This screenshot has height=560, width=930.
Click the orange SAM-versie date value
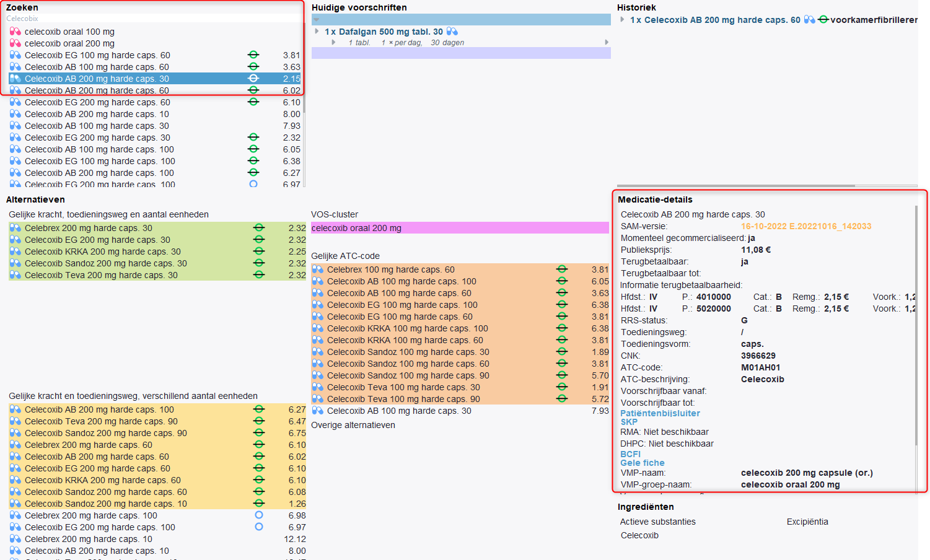pos(806,226)
